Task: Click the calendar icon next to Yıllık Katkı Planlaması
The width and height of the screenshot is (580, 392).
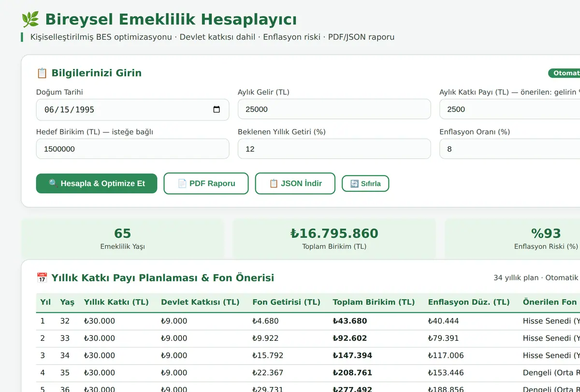Action: point(42,278)
